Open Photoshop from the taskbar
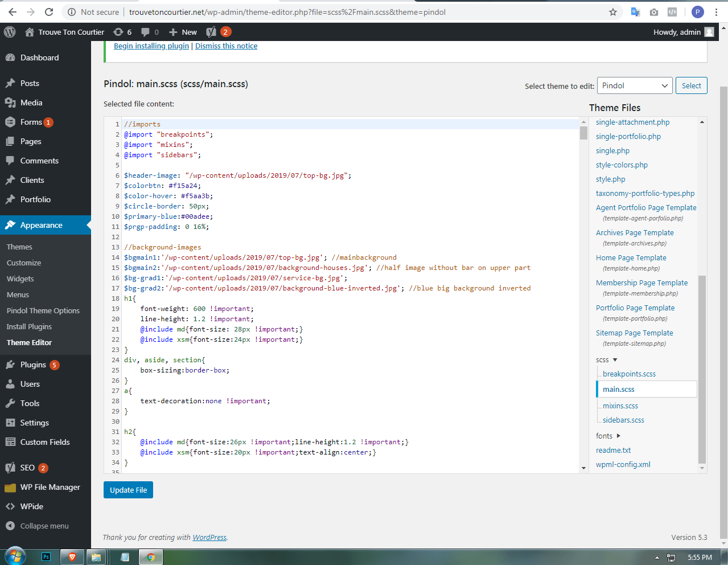728x565 pixels. click(47, 557)
